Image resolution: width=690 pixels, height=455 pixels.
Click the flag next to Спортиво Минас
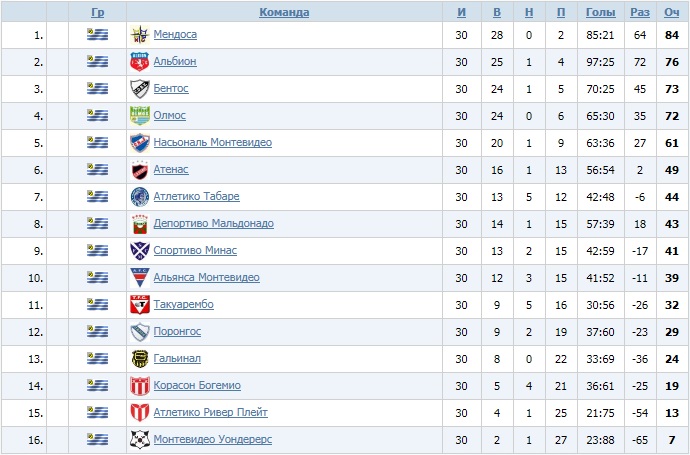(97, 250)
